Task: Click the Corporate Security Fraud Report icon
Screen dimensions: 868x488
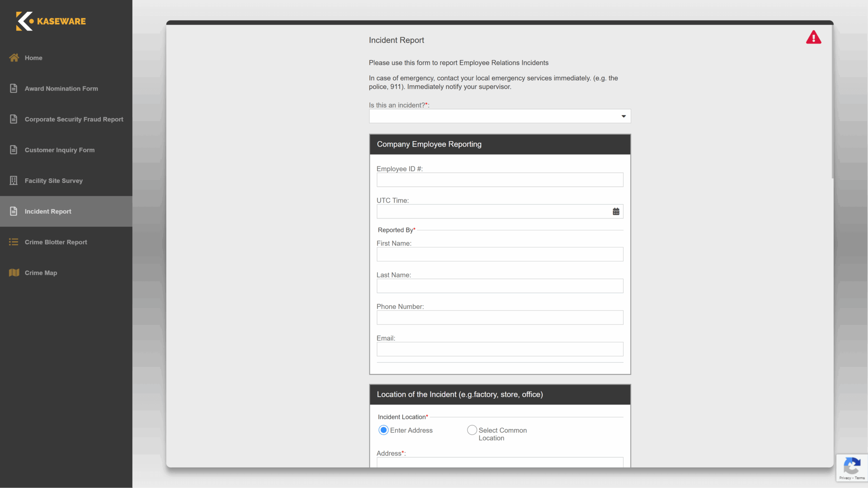Action: pos(13,119)
